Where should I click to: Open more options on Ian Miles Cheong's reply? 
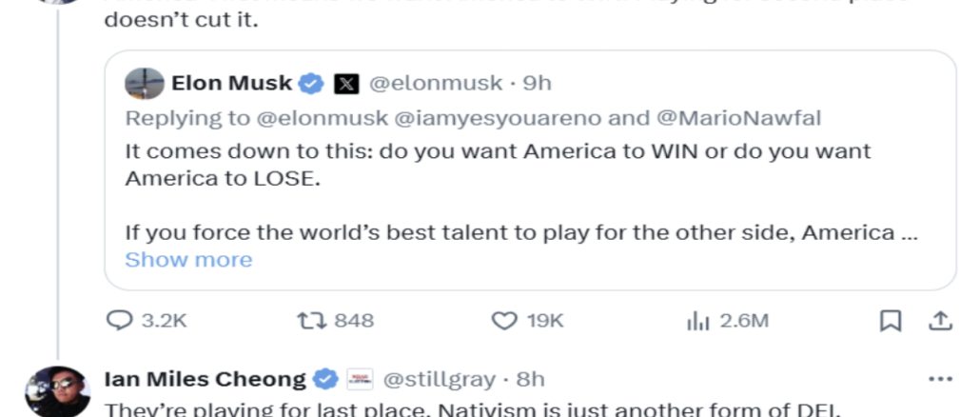click(939, 379)
